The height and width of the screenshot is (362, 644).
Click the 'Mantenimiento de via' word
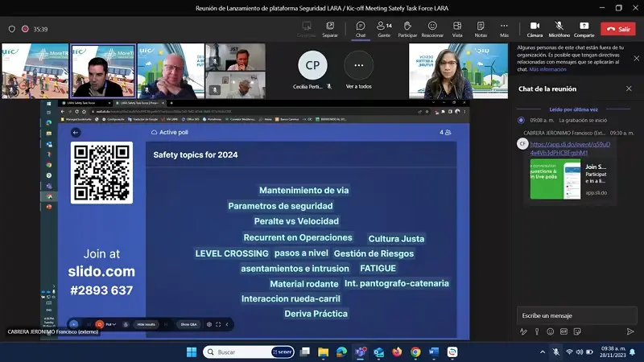coord(304,191)
